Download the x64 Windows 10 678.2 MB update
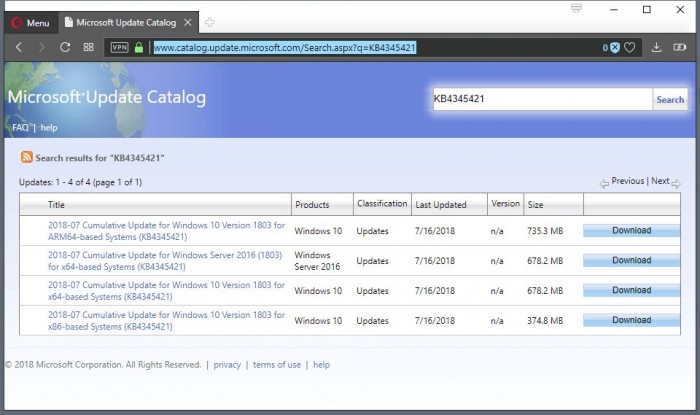This screenshot has width=700, height=415. 631,290
